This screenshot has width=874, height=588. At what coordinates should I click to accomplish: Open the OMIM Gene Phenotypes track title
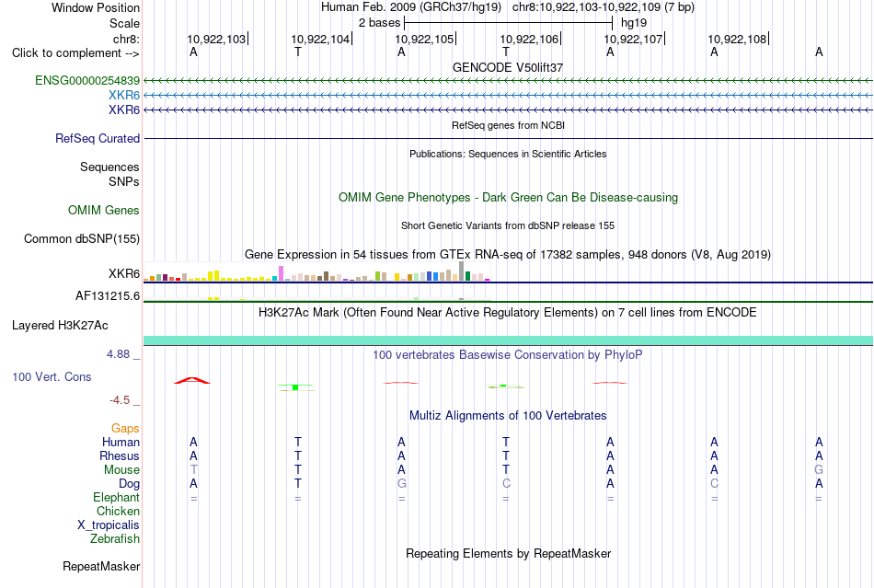click(x=508, y=197)
